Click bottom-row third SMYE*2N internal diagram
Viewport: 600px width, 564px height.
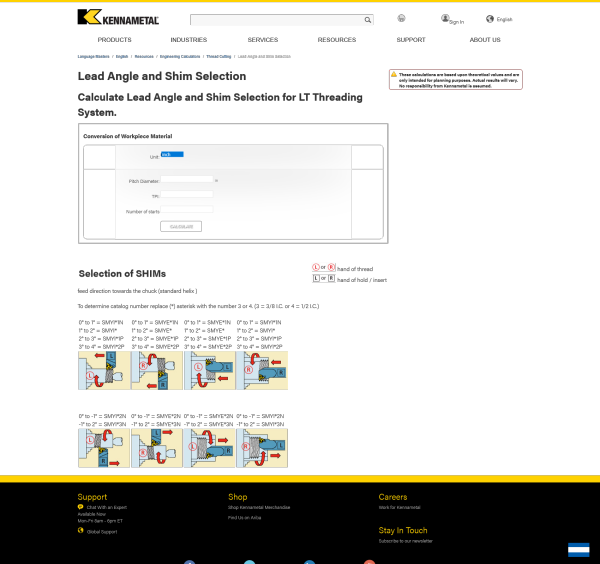pyautogui.click(x=209, y=448)
